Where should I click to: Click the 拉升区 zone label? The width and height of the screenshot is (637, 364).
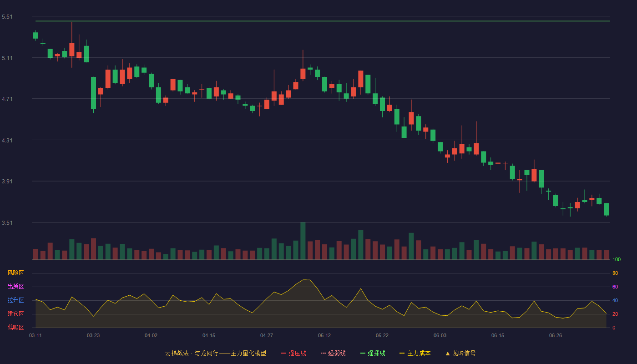tap(15, 300)
